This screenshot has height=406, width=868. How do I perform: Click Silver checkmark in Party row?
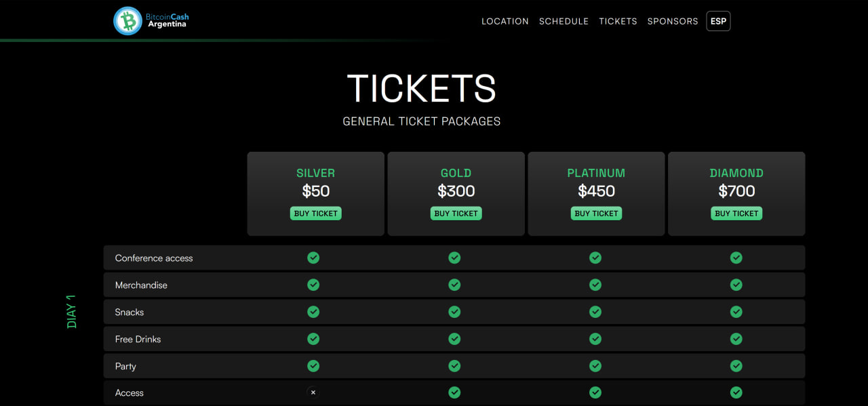click(313, 366)
